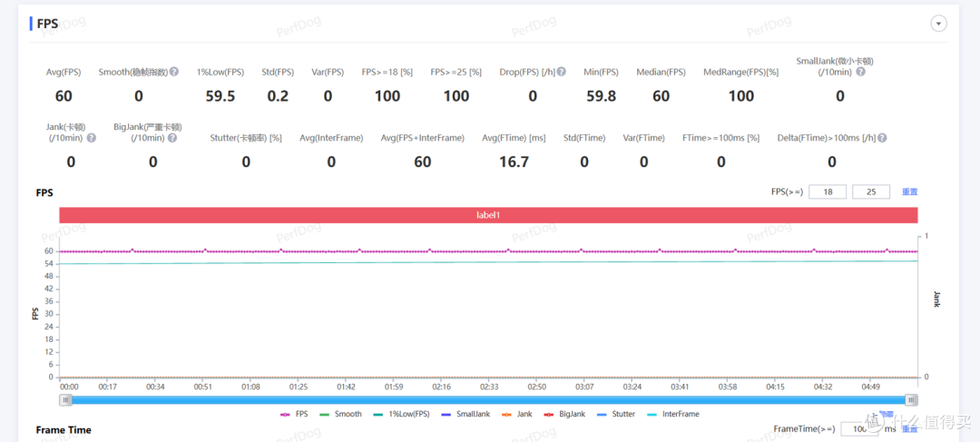Click the blue time range slider bar
Image resolution: width=980 pixels, height=442 pixels.
(489, 400)
